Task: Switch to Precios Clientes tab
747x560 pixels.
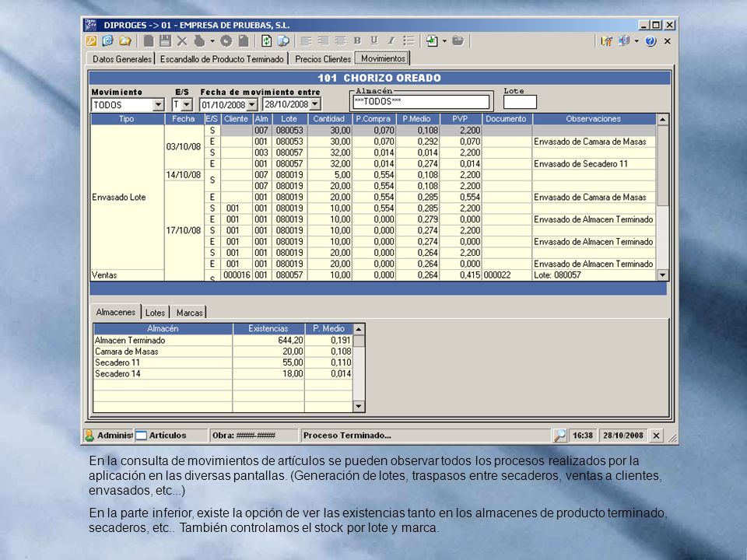Action: [323, 59]
